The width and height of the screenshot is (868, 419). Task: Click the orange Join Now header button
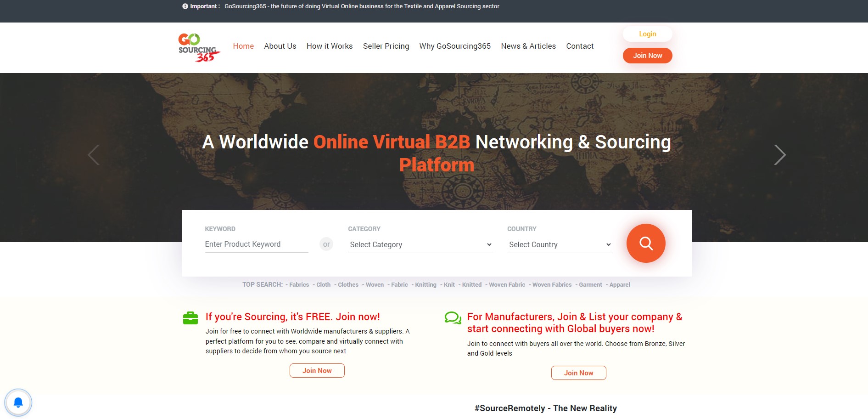648,56
